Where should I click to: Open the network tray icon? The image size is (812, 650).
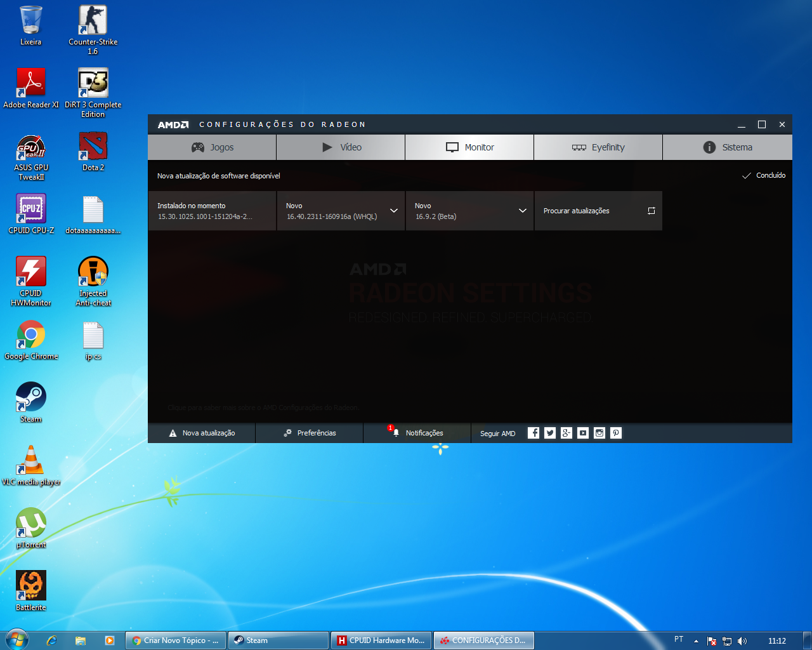727,641
